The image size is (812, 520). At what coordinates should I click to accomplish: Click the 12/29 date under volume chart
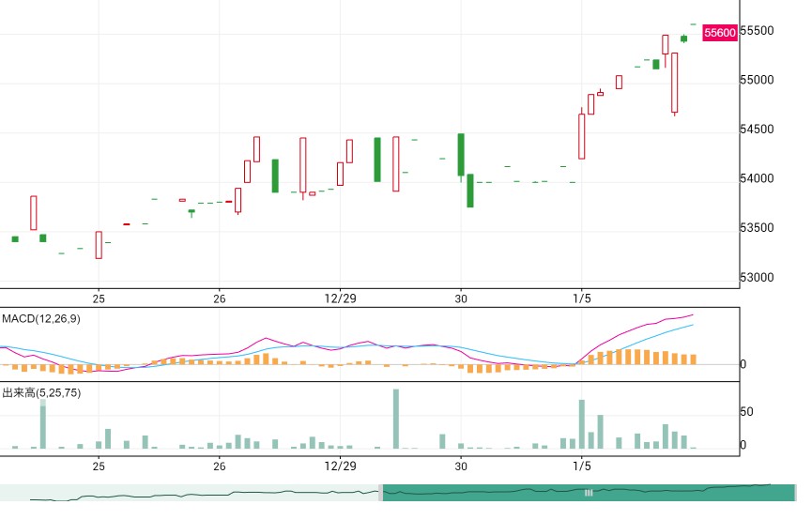pos(340,466)
